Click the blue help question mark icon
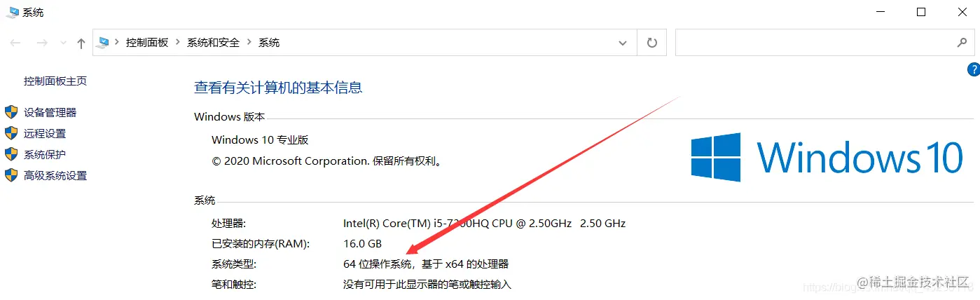Screen dimensions: 980x300 973,69
